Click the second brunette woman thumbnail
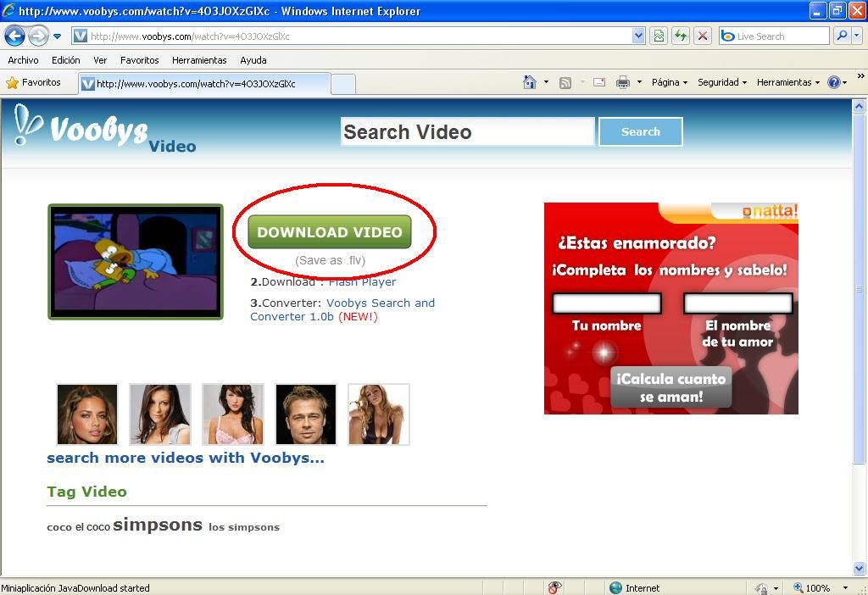The width and height of the screenshot is (868, 595). pos(160,414)
